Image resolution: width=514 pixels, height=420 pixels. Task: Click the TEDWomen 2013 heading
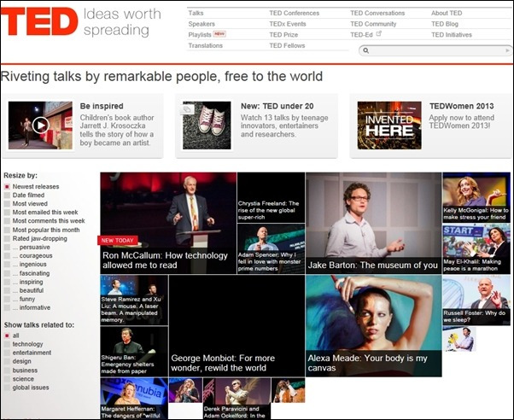pyautogui.click(x=462, y=106)
